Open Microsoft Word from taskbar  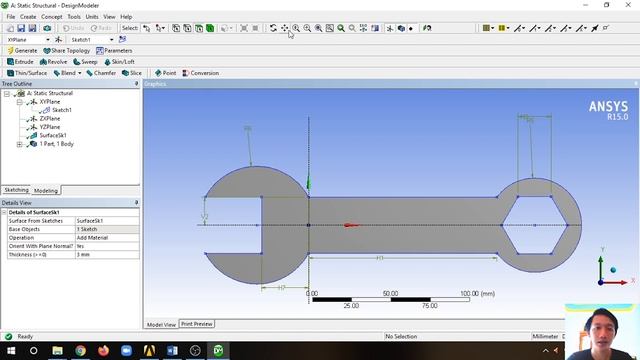(x=172, y=351)
